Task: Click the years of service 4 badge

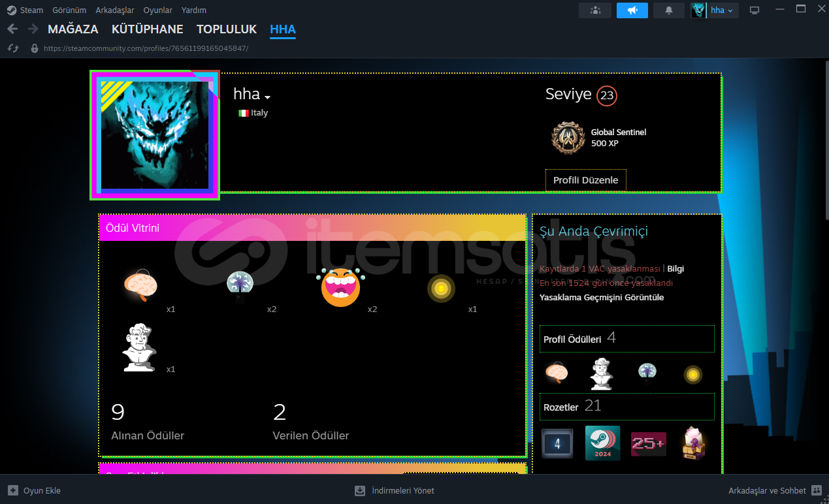Action: click(x=557, y=444)
